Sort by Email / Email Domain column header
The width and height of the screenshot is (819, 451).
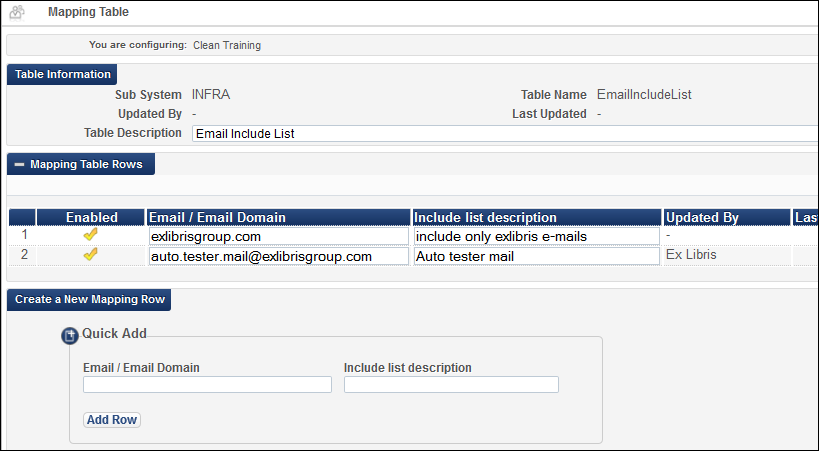[x=278, y=217]
